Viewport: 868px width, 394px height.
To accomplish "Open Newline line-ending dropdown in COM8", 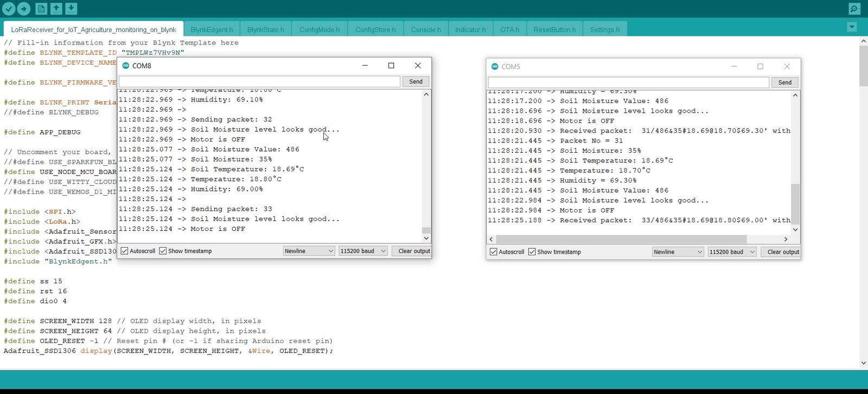I will click(x=309, y=251).
